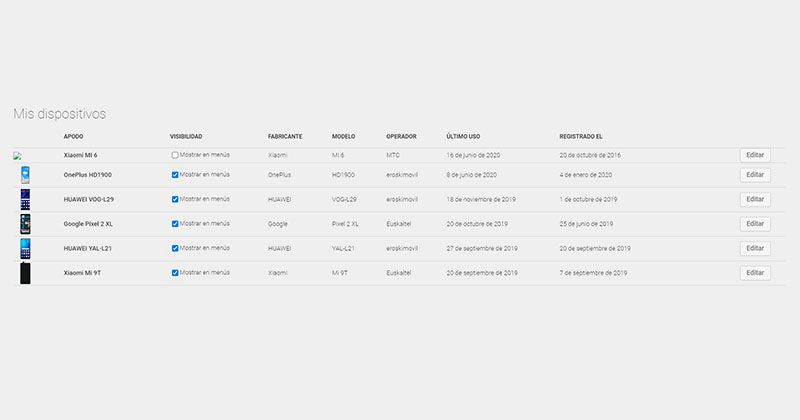Uncheck Mostrar en menús for HUAWEI VOG-L29
The image size is (800, 420).
[175, 200]
